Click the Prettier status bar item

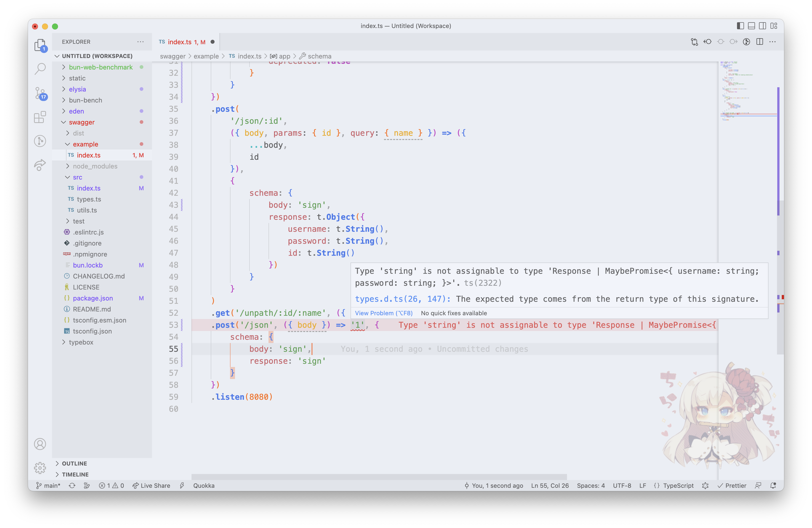point(732,485)
